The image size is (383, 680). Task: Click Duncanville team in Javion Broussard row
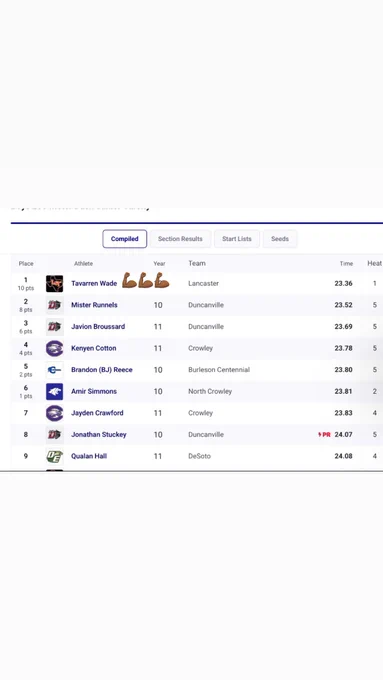pyautogui.click(x=206, y=327)
